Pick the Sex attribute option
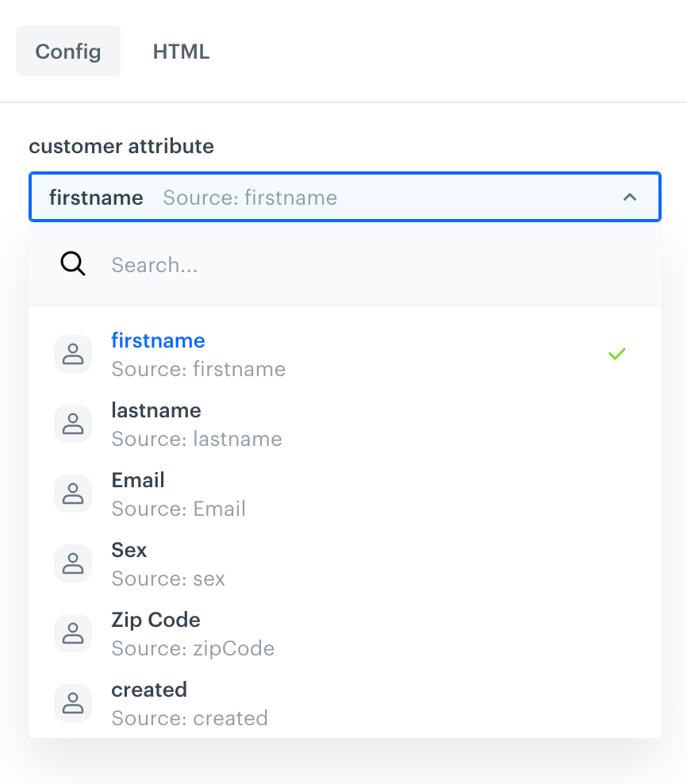The width and height of the screenshot is (687, 784). coord(168,563)
